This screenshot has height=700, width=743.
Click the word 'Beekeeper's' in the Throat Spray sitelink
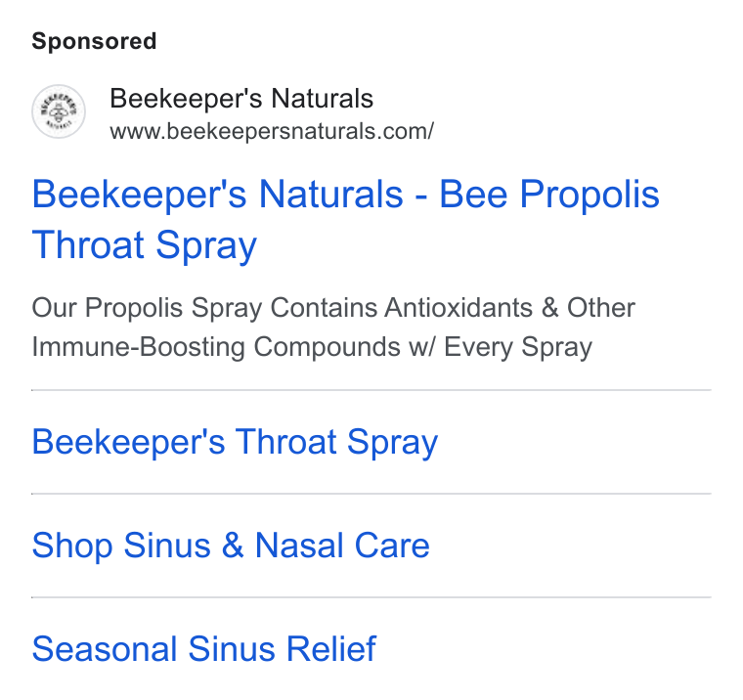click(128, 442)
